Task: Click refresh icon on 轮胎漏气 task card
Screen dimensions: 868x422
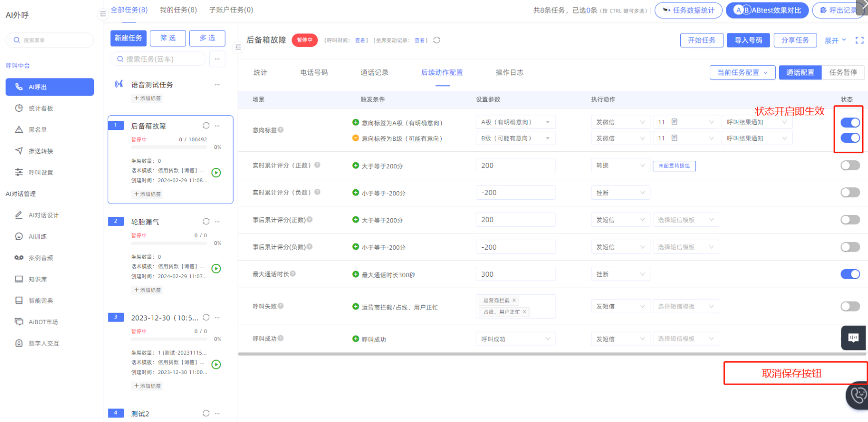Action: tap(206, 221)
